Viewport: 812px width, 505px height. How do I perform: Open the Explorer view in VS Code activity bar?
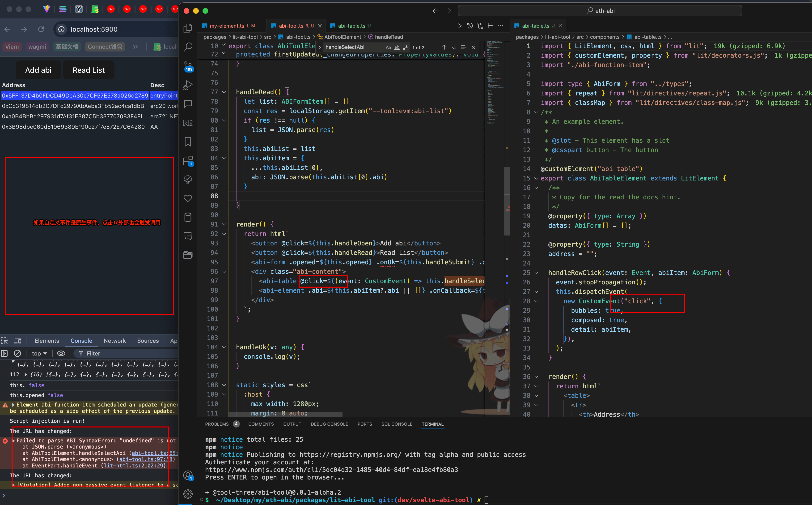pyautogui.click(x=188, y=28)
